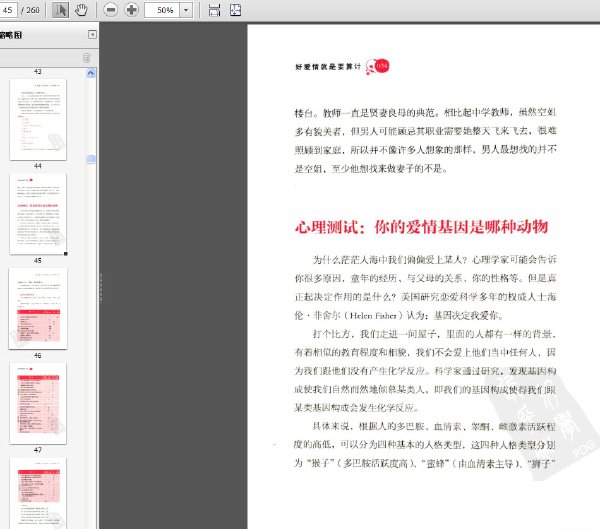Click the thumbnail panel scrollbar handle

click(91, 158)
